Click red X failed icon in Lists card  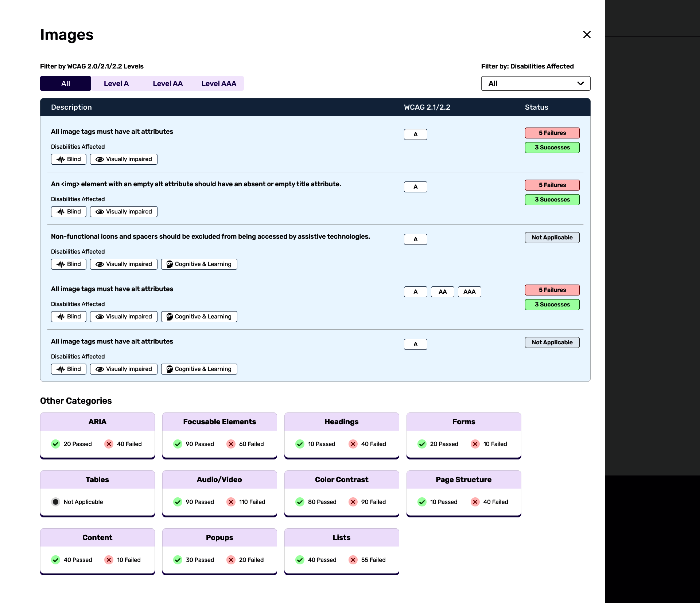(x=353, y=560)
